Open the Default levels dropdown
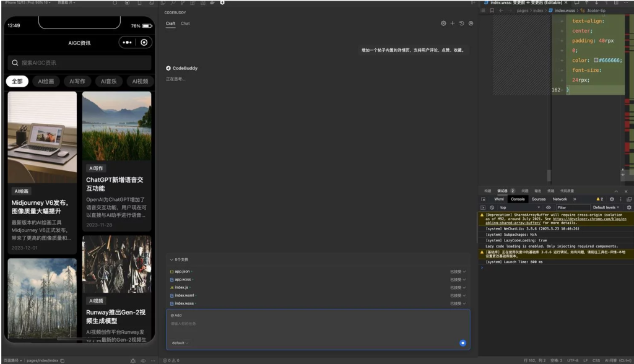The height and width of the screenshot is (364, 634). (x=606, y=207)
